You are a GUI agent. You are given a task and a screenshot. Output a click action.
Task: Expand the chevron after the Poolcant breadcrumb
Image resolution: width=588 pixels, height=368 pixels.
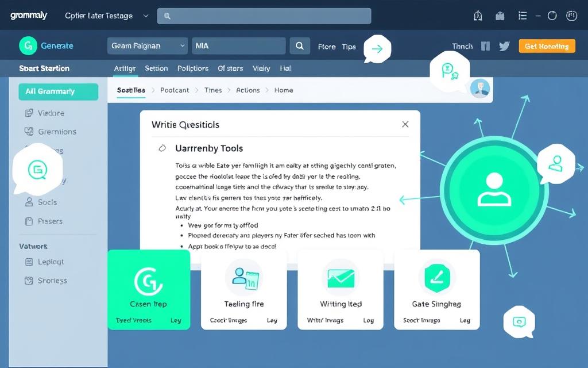click(196, 90)
